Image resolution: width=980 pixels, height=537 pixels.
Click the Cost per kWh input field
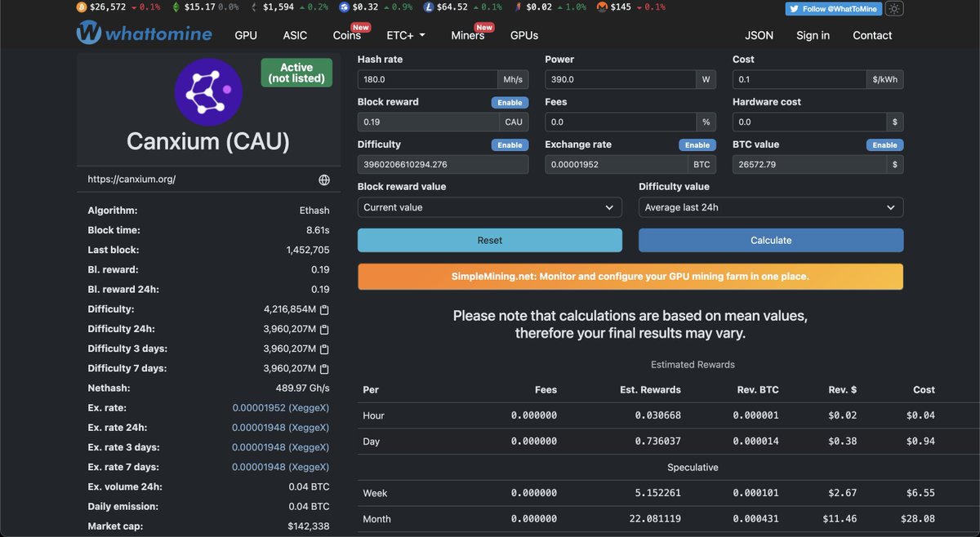click(800, 80)
